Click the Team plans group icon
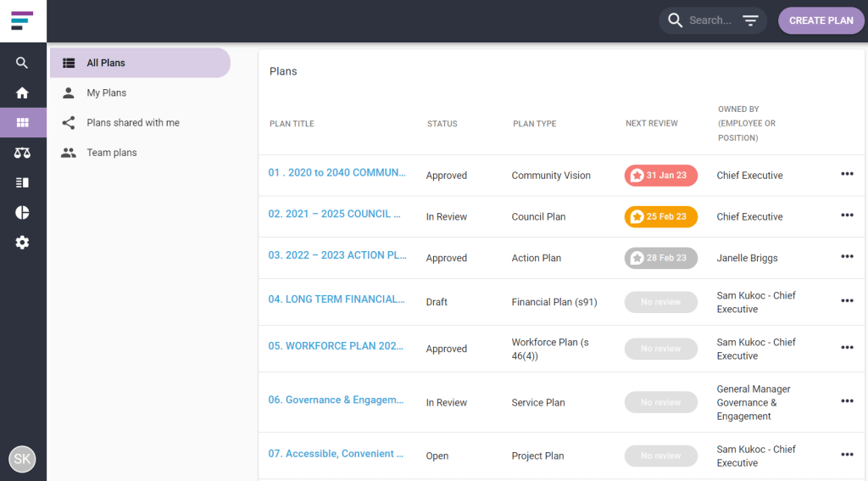 pos(69,153)
